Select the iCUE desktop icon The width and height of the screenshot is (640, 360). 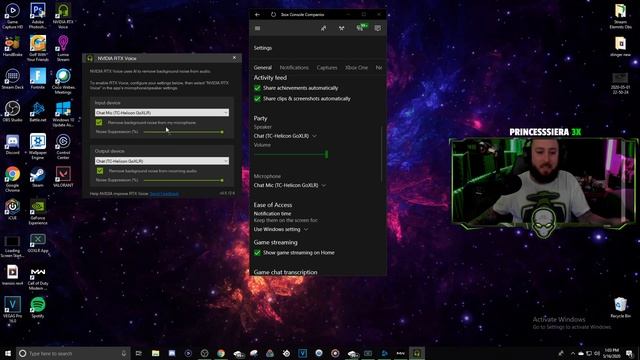pyautogui.click(x=12, y=209)
